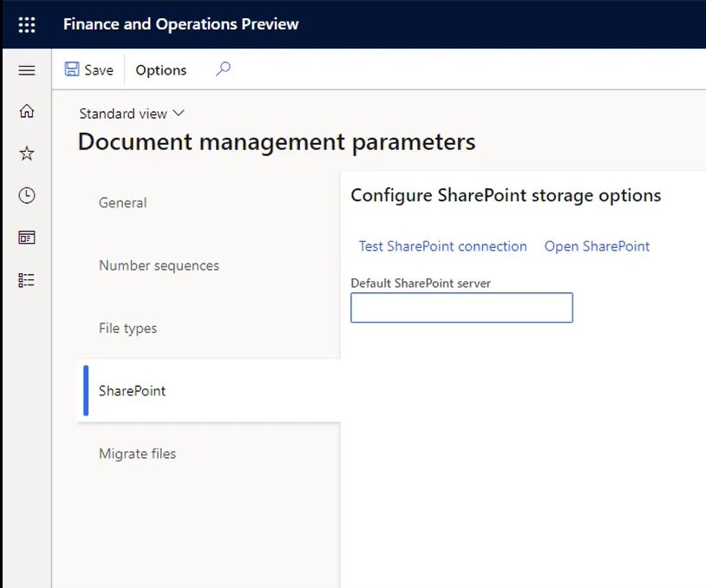Image resolution: width=706 pixels, height=588 pixels.
Task: Switch to the General tab
Action: pos(122,203)
